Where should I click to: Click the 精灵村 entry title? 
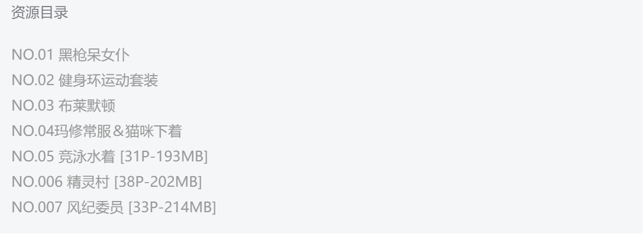point(88,182)
